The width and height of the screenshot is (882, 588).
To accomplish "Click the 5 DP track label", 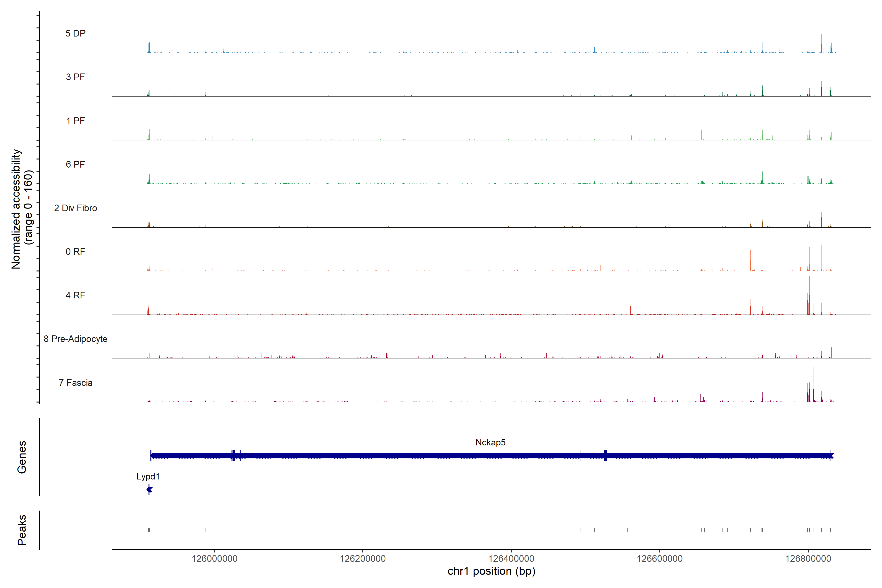I will [x=75, y=33].
